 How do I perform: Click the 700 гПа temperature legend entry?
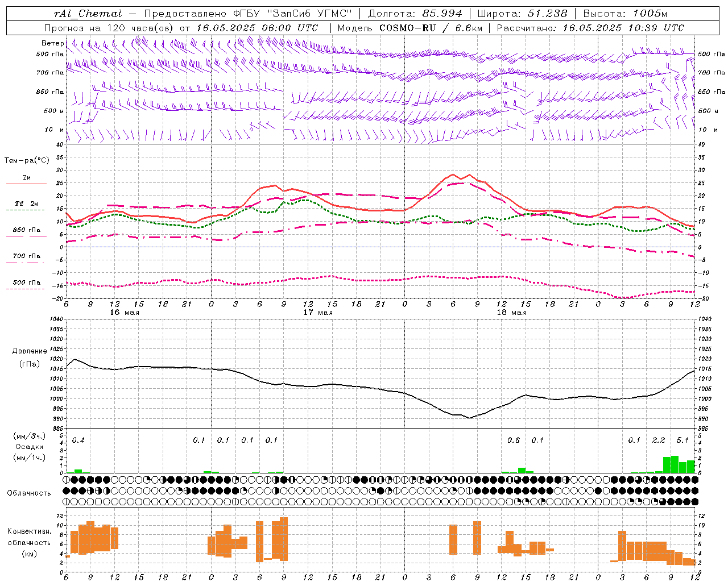(x=27, y=256)
